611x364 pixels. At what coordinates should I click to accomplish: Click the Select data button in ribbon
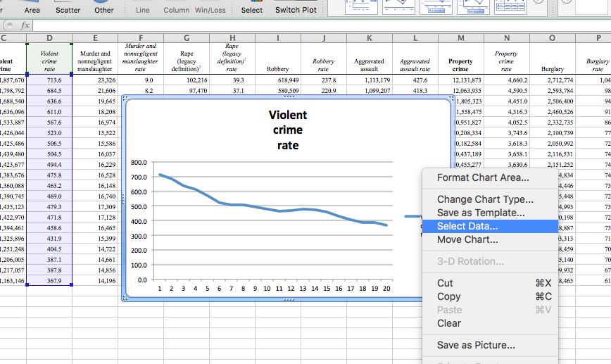[x=251, y=8]
